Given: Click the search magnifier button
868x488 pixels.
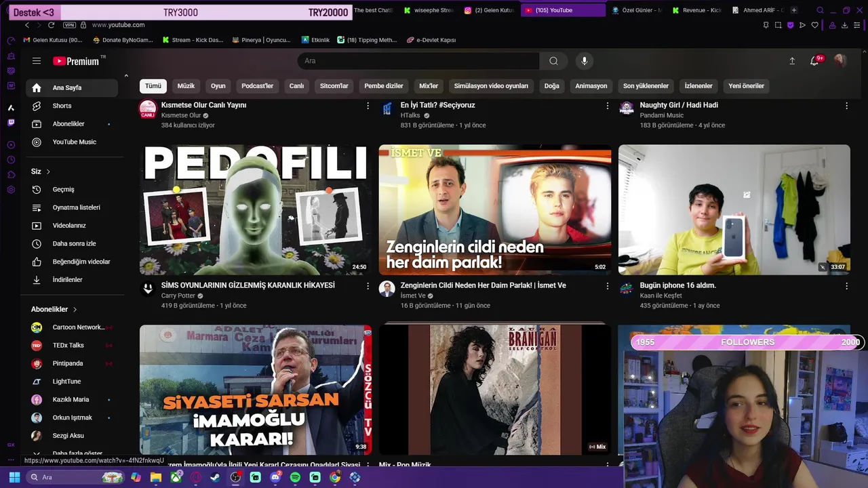Looking at the screenshot, I should [553, 61].
